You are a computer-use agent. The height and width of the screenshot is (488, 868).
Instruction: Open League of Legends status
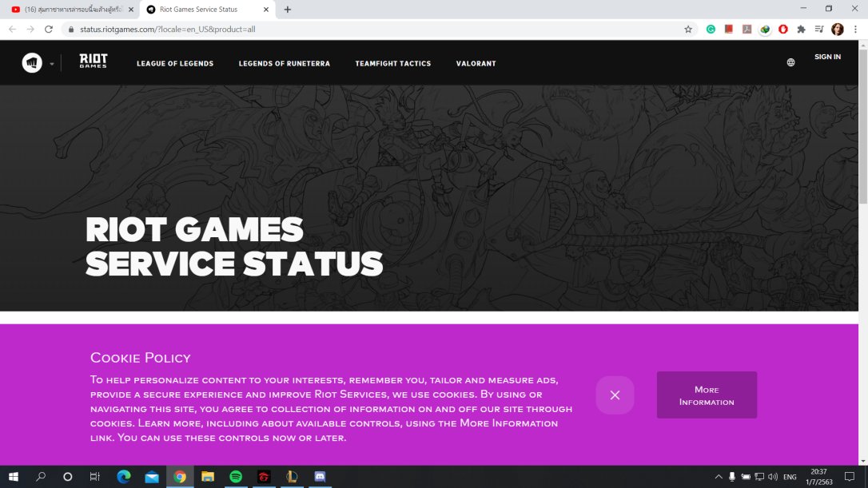click(175, 64)
